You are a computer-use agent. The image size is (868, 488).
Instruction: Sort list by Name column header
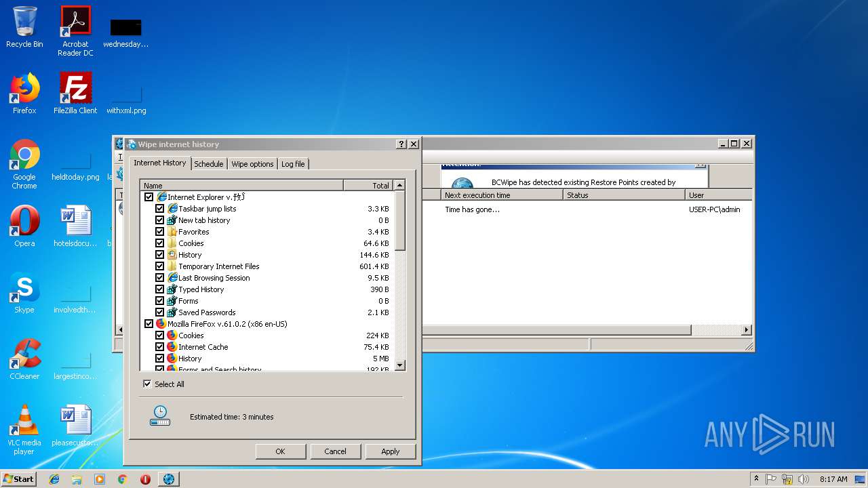[242, 185]
